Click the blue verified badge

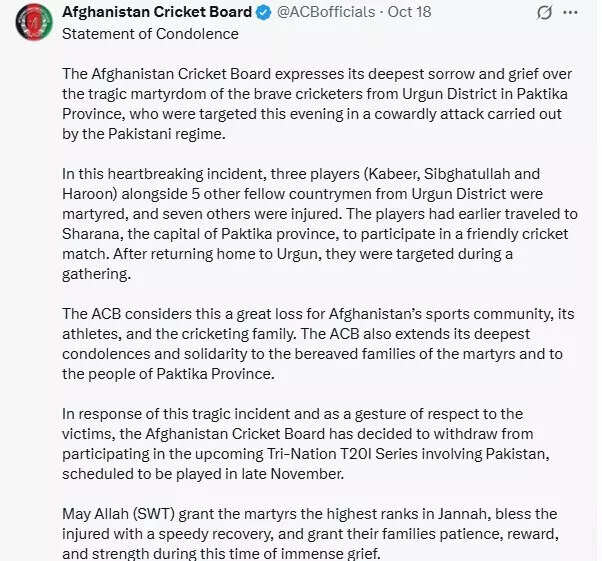tap(265, 13)
